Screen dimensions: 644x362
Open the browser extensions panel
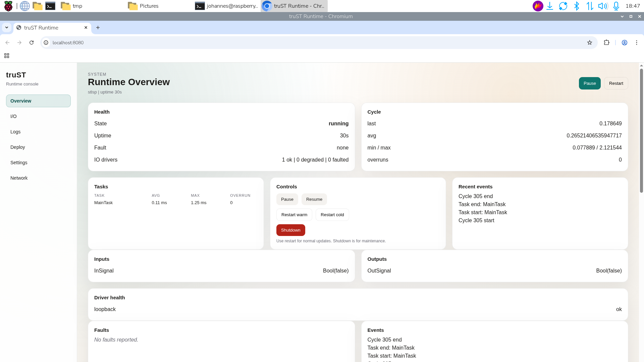[607, 43]
